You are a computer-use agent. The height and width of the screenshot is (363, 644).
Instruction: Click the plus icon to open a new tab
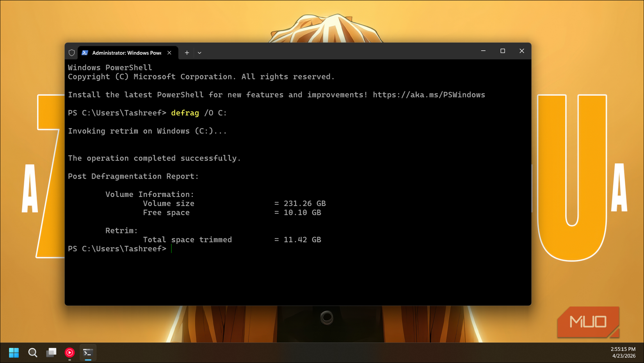[187, 52]
